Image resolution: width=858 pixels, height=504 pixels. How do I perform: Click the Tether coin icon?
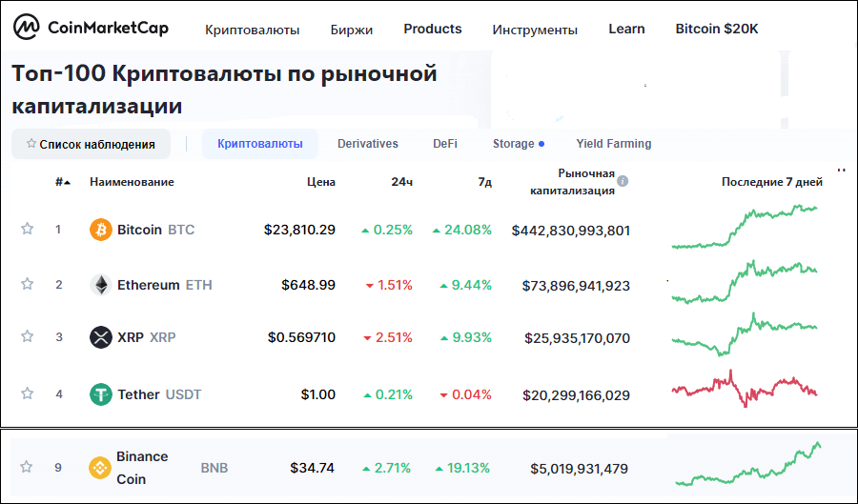(100, 394)
